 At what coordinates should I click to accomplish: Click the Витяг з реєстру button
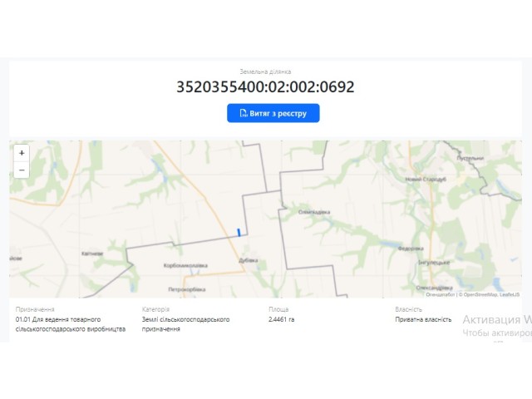pos(273,113)
